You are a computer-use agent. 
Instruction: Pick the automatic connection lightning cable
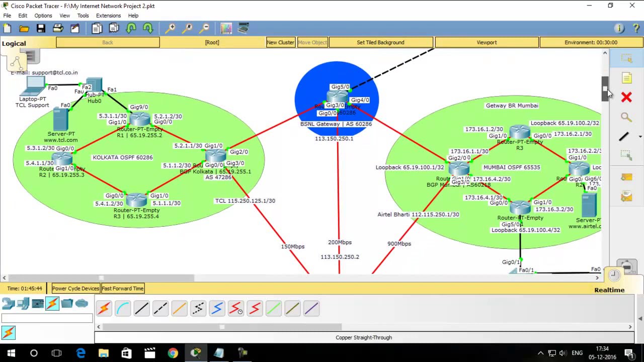point(104,308)
